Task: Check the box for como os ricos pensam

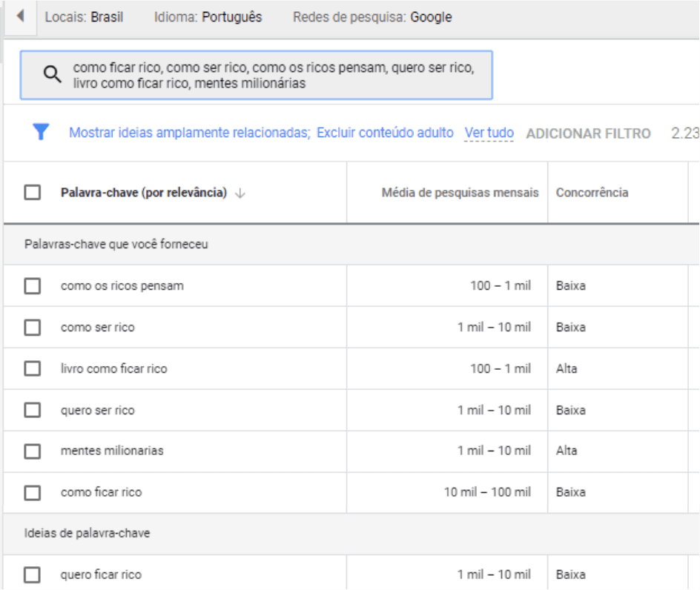Action: [32, 285]
